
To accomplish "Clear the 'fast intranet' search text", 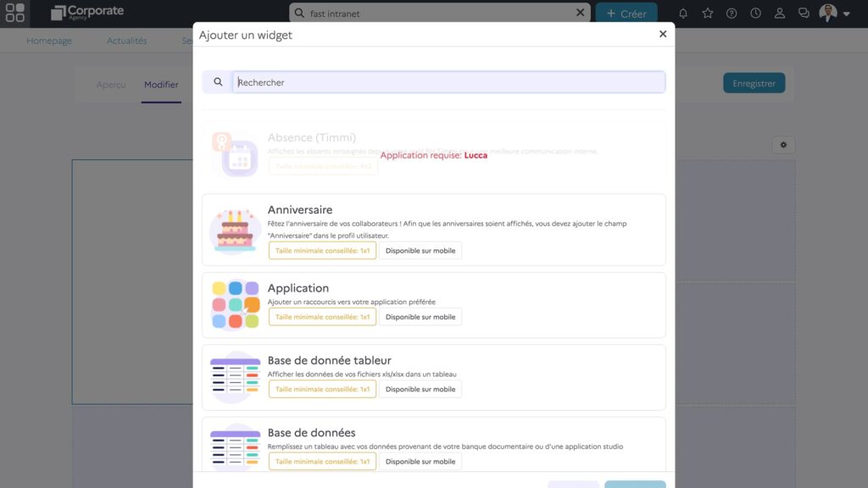I will [x=580, y=12].
